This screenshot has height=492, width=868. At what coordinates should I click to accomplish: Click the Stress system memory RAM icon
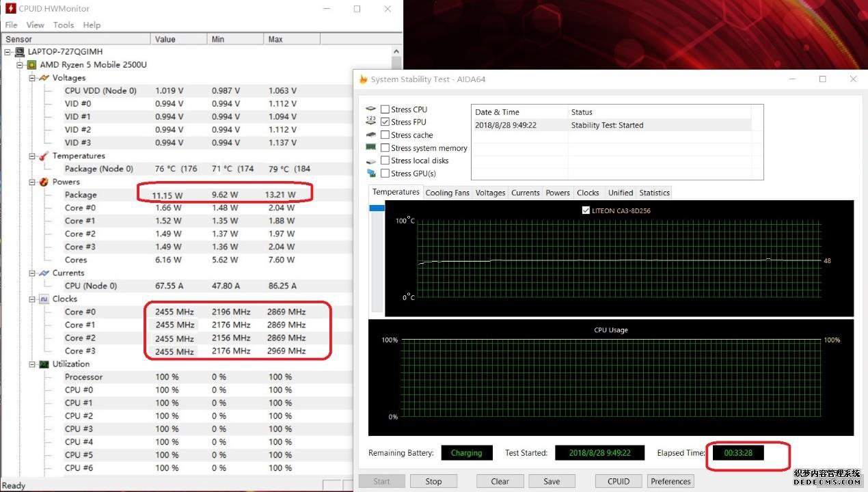(x=371, y=148)
